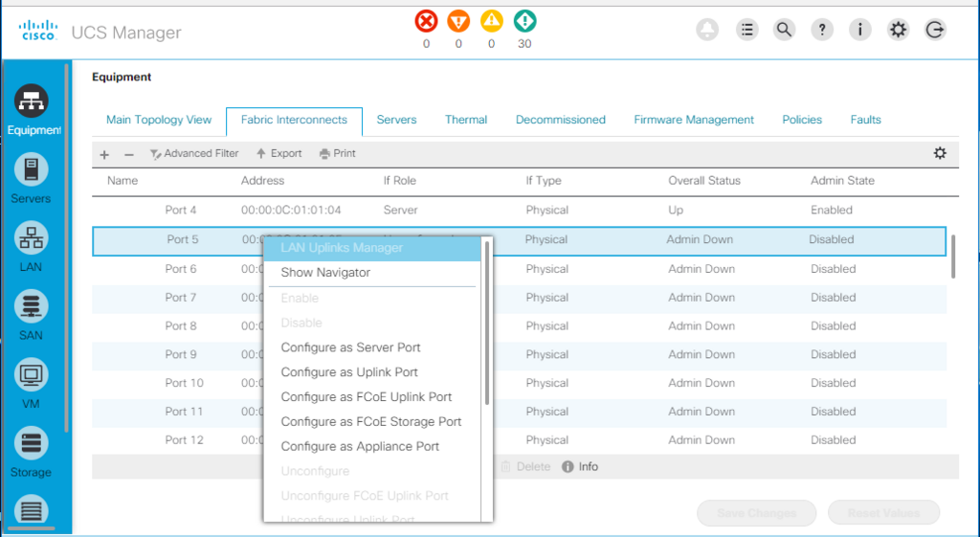Select the Port 8 row
Image resolution: width=980 pixels, height=537 pixels.
pyautogui.click(x=520, y=325)
